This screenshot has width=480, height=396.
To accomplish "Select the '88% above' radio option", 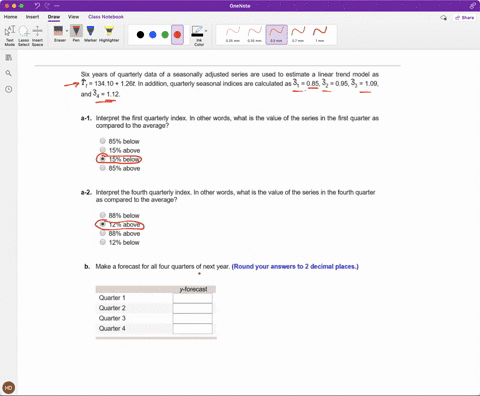I will [103, 233].
